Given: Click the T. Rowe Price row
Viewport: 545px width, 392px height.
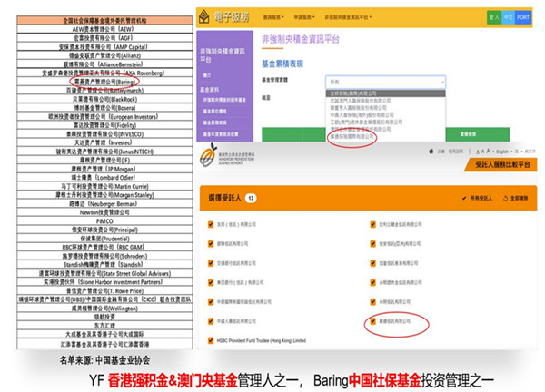Looking at the screenshot, I should [x=104, y=290].
